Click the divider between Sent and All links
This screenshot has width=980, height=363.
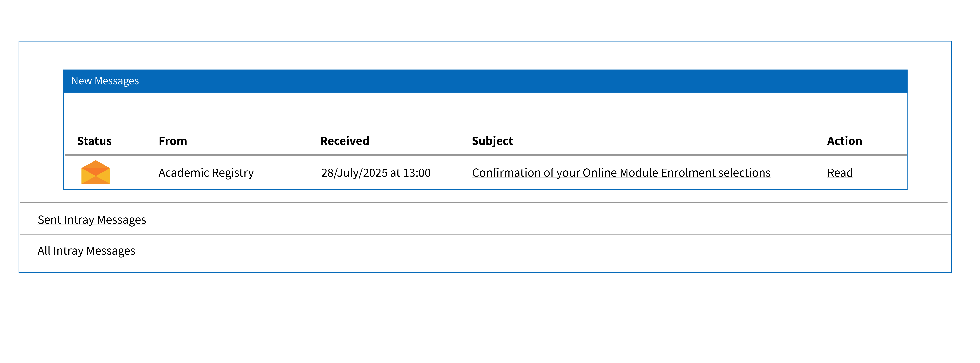[x=485, y=235]
